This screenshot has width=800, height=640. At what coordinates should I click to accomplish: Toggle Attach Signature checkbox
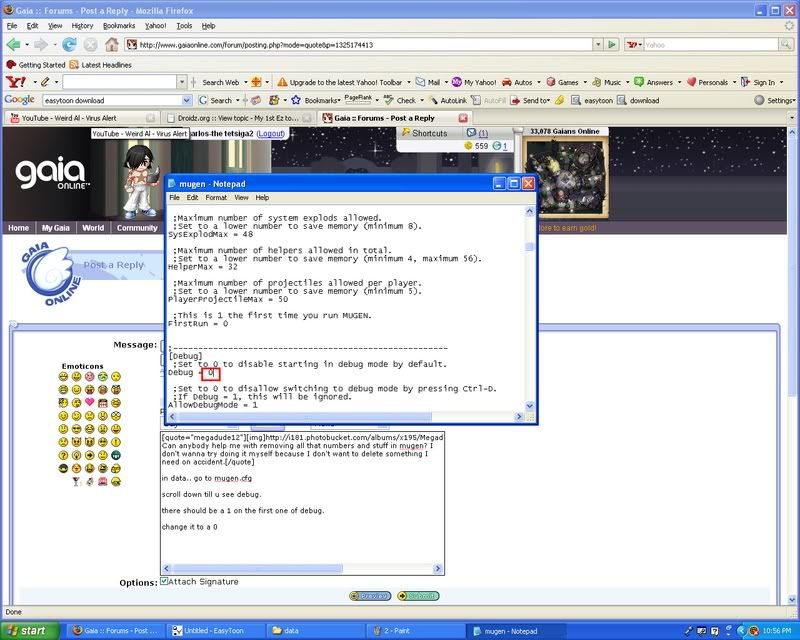click(164, 581)
